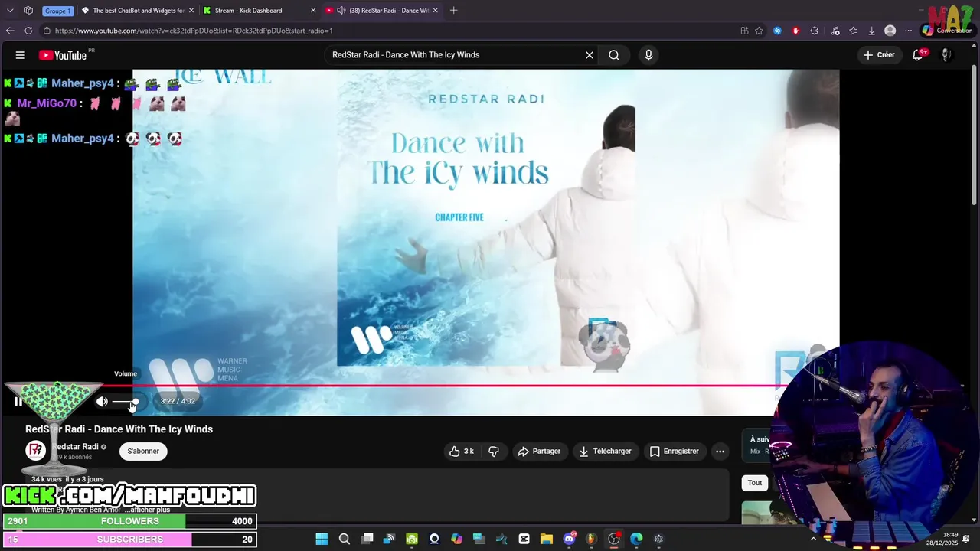Open the browser downloads icon
980x551 pixels.
(872, 31)
